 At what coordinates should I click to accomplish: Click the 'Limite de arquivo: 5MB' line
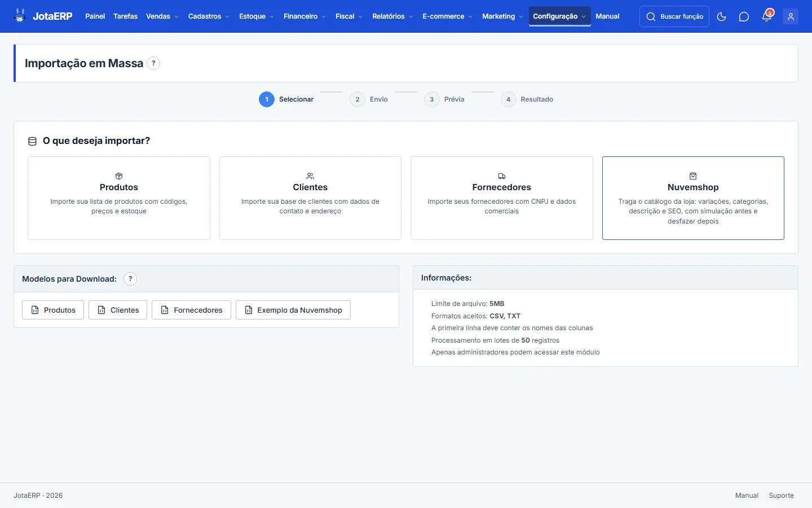coord(468,304)
